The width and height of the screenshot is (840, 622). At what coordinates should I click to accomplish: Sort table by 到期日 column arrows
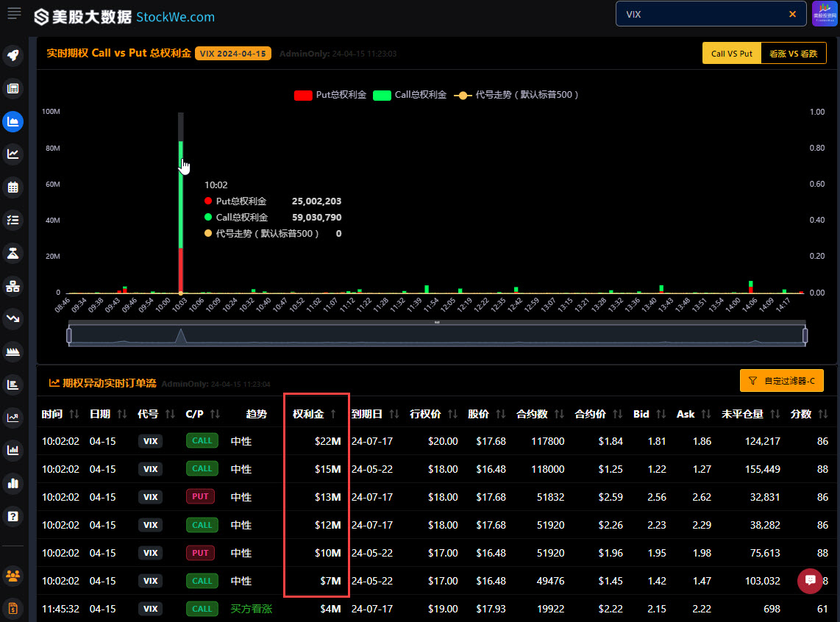tap(394, 414)
